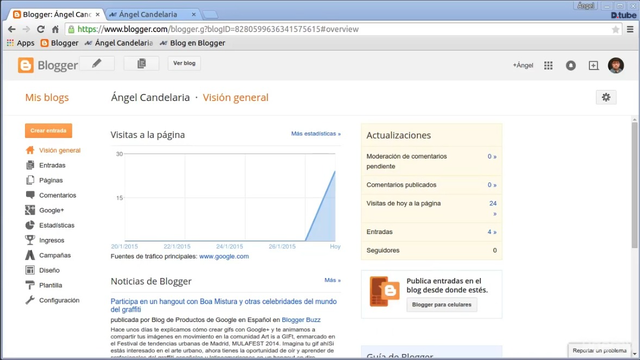Screen dimensions: 640x360
Task: Bookmark page with the star icon
Action: (x=616, y=29)
